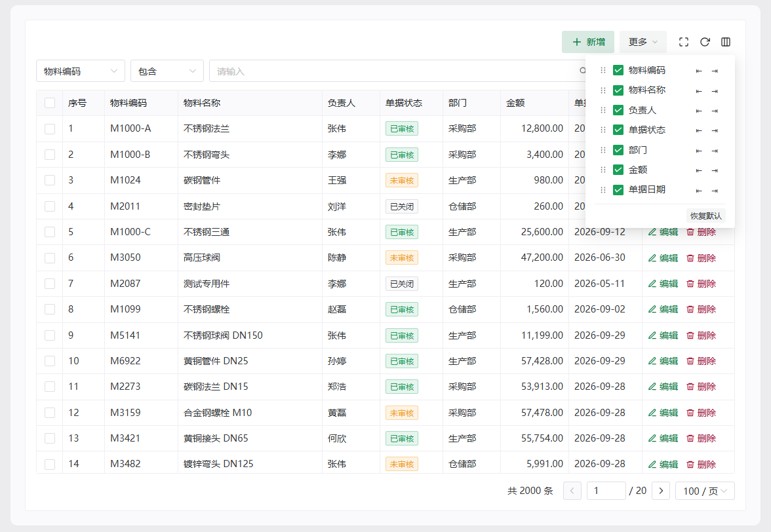The image size is (771, 532).
Task: Pin 金额 column to right
Action: pos(715,170)
